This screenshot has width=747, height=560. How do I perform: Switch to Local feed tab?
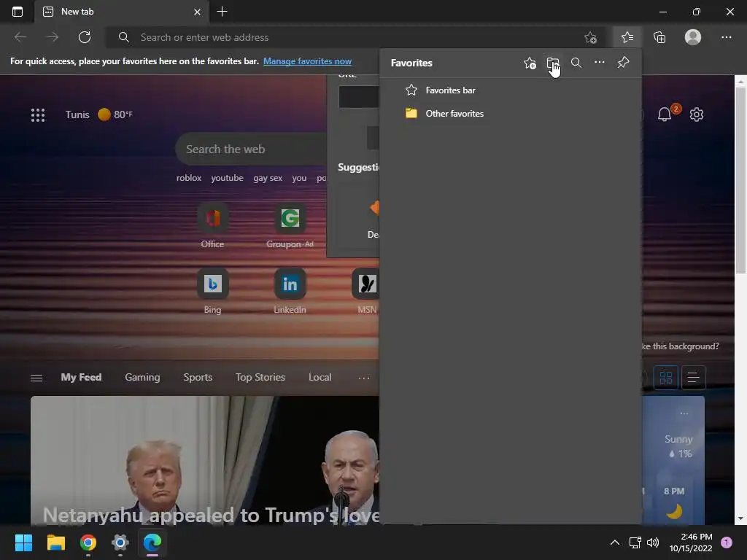tap(320, 377)
